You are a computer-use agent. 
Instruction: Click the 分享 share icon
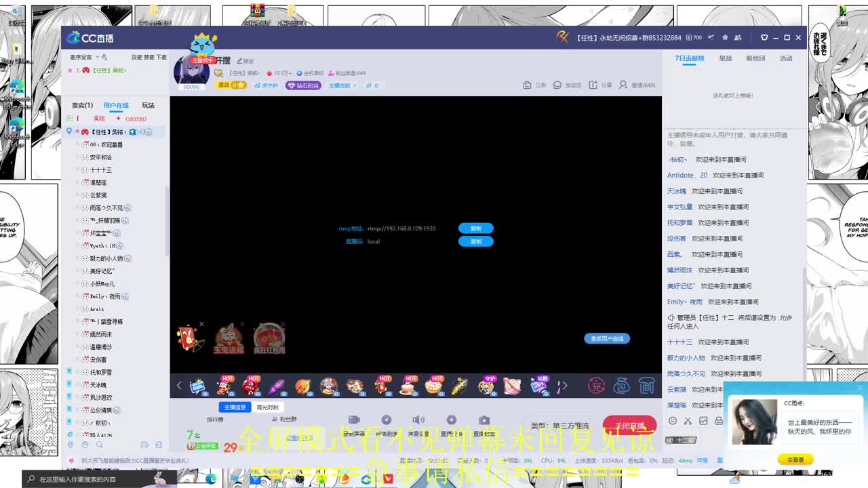click(593, 85)
